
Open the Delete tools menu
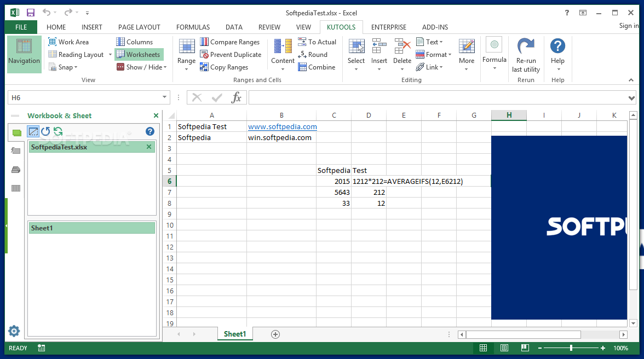coord(402,55)
